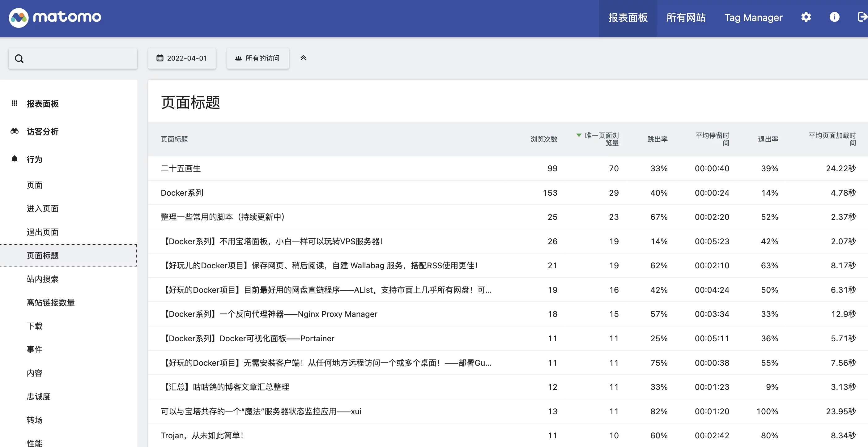Open the 进入页面 report

pyautogui.click(x=42, y=209)
